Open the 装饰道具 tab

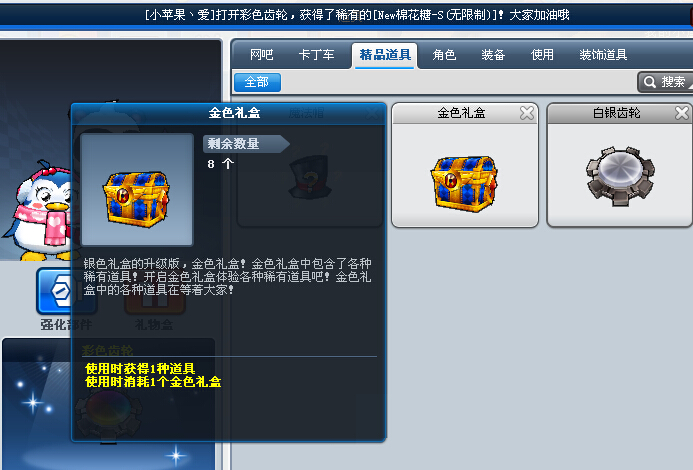(x=603, y=55)
